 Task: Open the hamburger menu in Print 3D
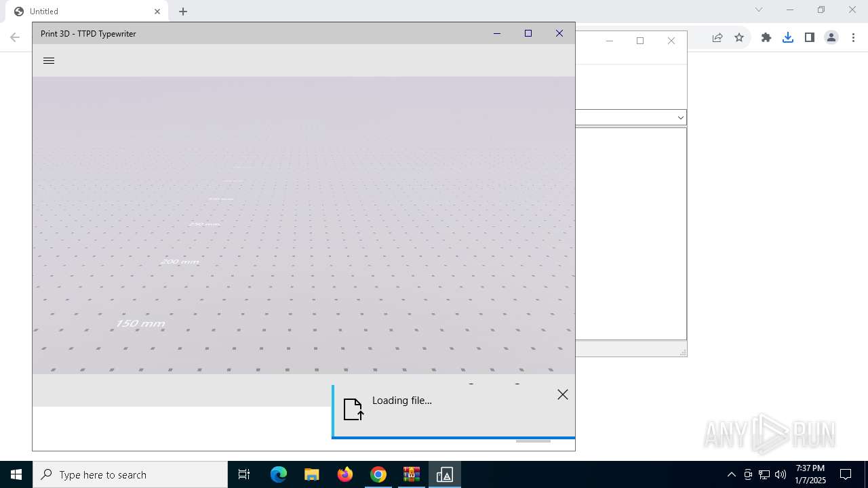click(49, 60)
